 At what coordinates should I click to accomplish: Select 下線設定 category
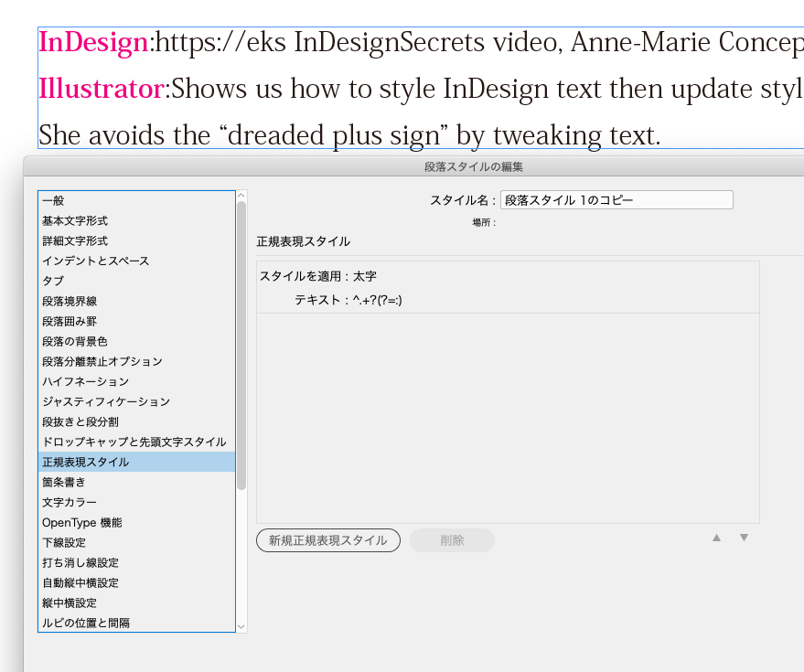[x=136, y=542]
